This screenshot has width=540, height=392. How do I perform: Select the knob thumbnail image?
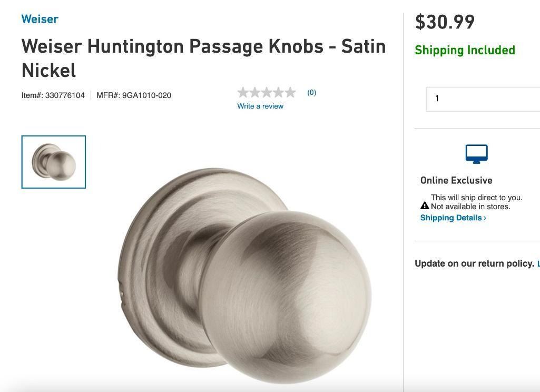54,162
